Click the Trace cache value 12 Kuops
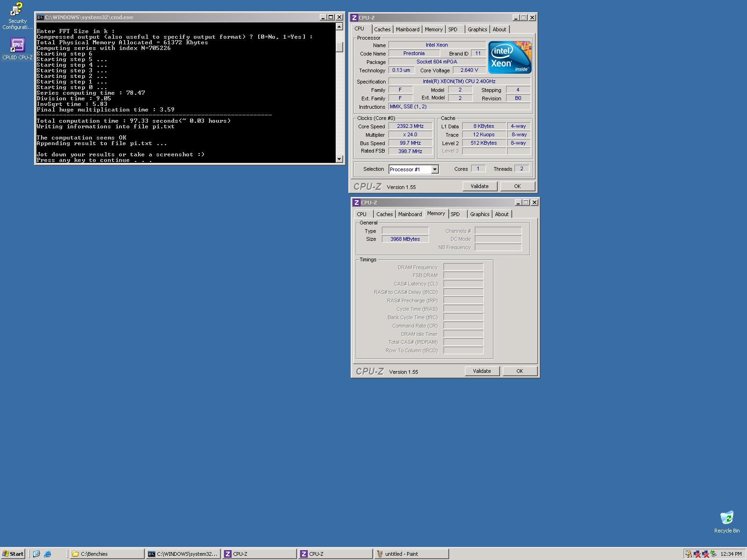747x560 pixels. (x=484, y=134)
